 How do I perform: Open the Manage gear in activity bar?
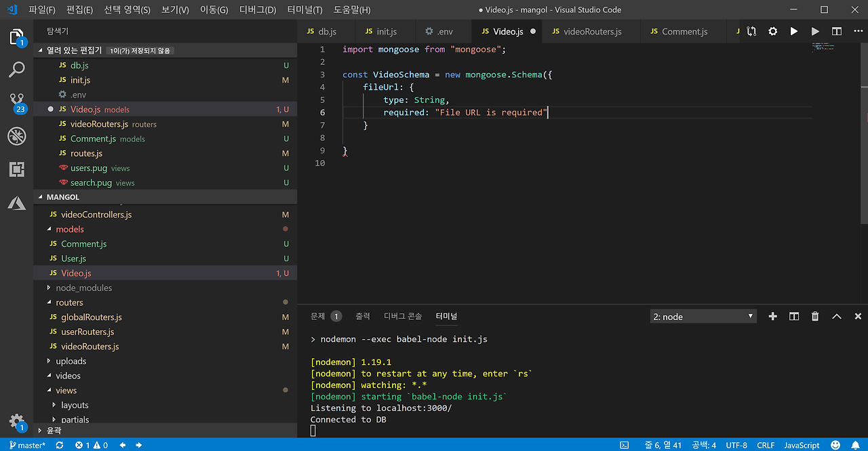17,420
